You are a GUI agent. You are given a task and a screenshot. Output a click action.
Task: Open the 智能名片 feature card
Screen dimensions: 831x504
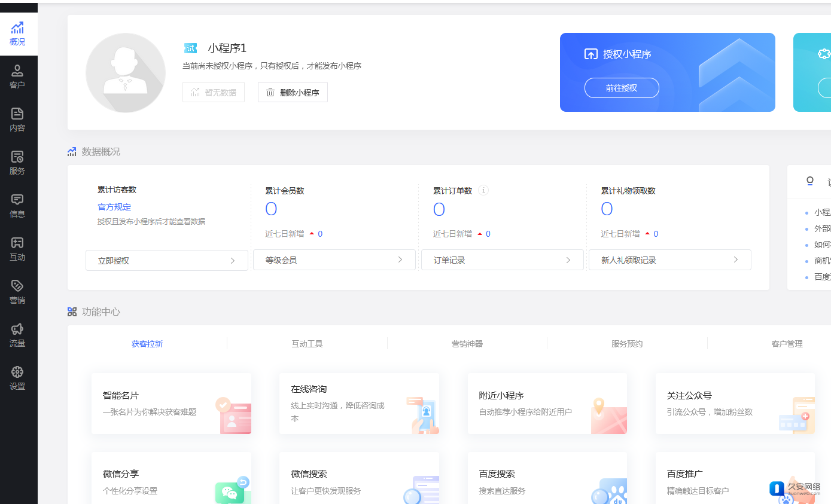pyautogui.click(x=171, y=404)
